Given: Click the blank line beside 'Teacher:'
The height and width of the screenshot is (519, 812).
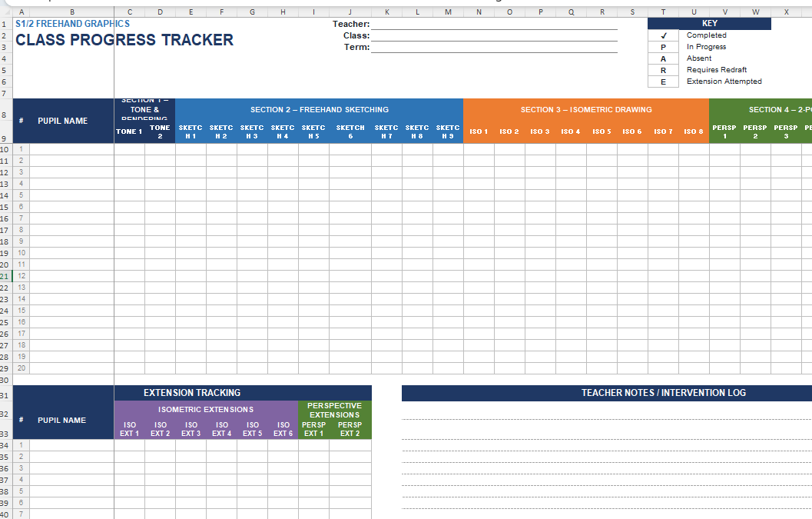Looking at the screenshot, I should coord(494,24).
